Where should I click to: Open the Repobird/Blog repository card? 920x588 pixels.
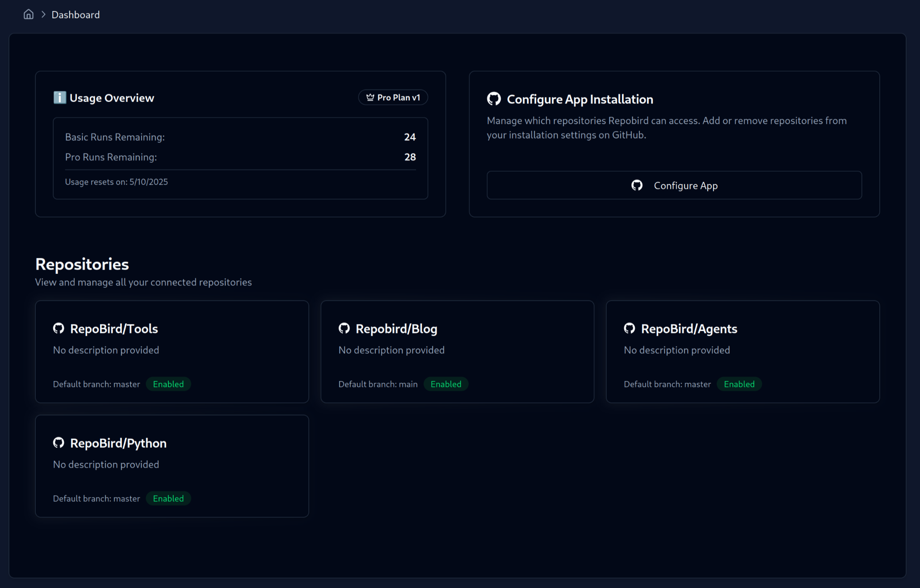[457, 352]
